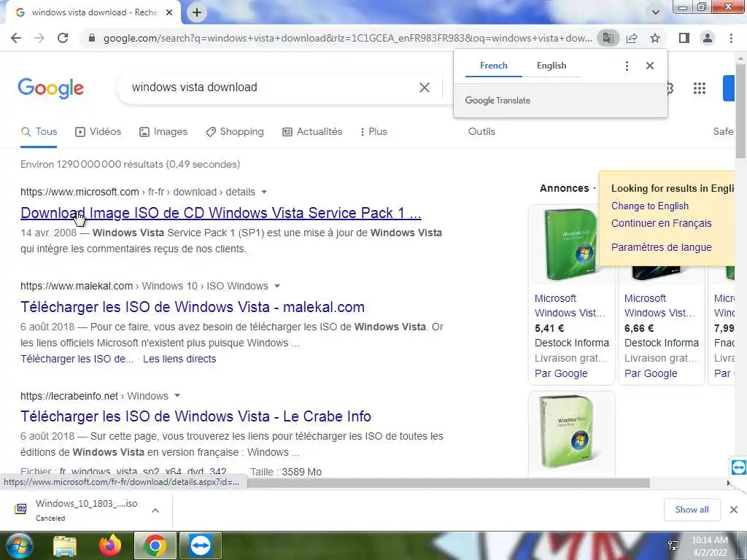This screenshot has height=560, width=747.
Task: Open the Google Translate icon in address bar
Action: (608, 38)
